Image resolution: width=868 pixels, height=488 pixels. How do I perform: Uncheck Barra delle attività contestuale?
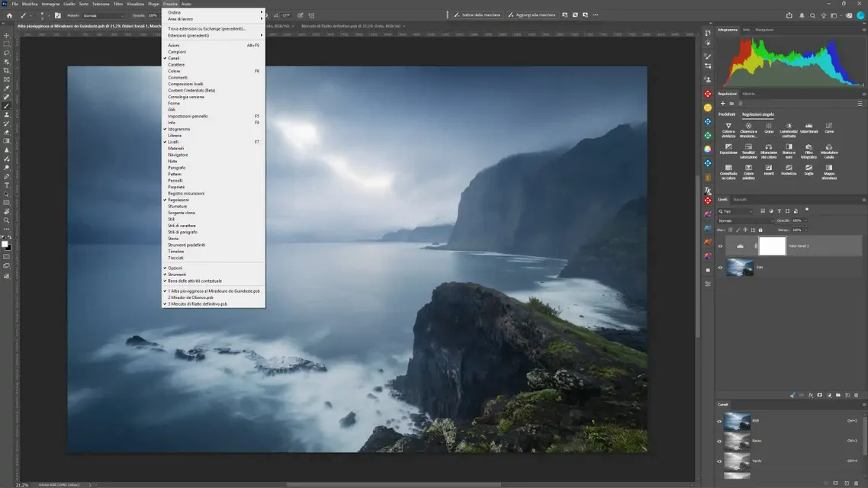[213, 281]
